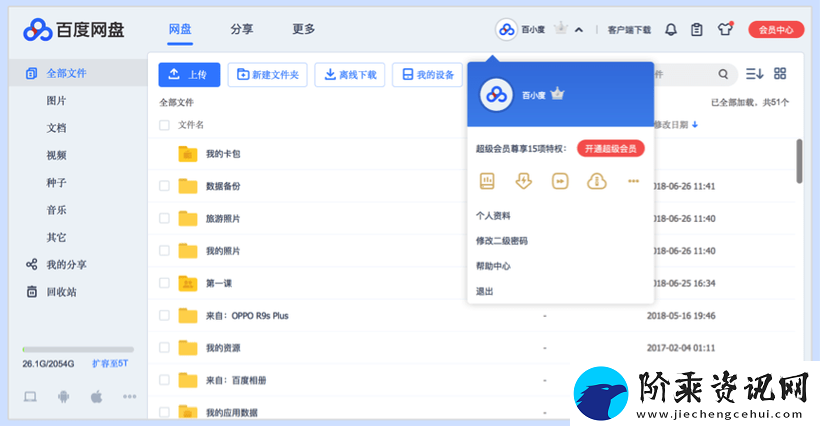Viewport: 820px width, 426px height.
Task: Click the large avatar in popup header
Action: pyautogui.click(x=496, y=95)
